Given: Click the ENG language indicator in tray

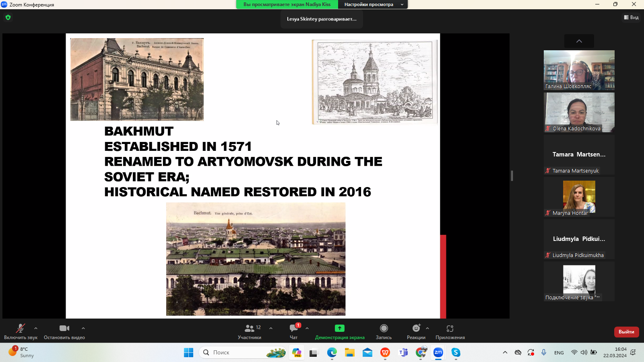Looking at the screenshot, I should tap(559, 353).
